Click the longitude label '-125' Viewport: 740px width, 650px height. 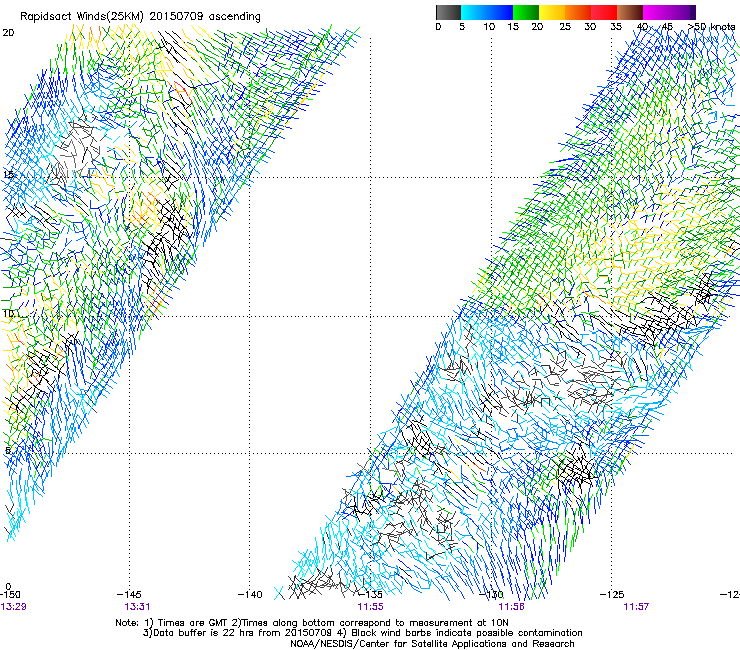point(612,595)
